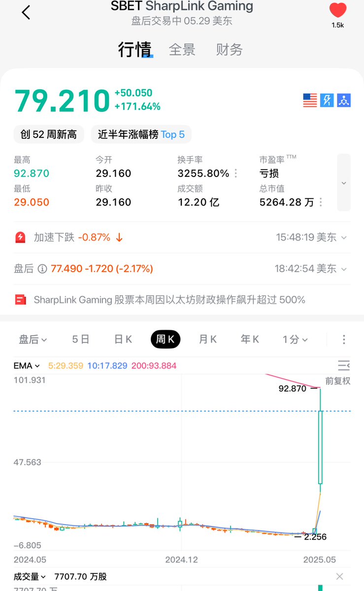This screenshot has width=364, height=591.
Task: Tap the EMA 10:17.829 value
Action: tap(107, 366)
